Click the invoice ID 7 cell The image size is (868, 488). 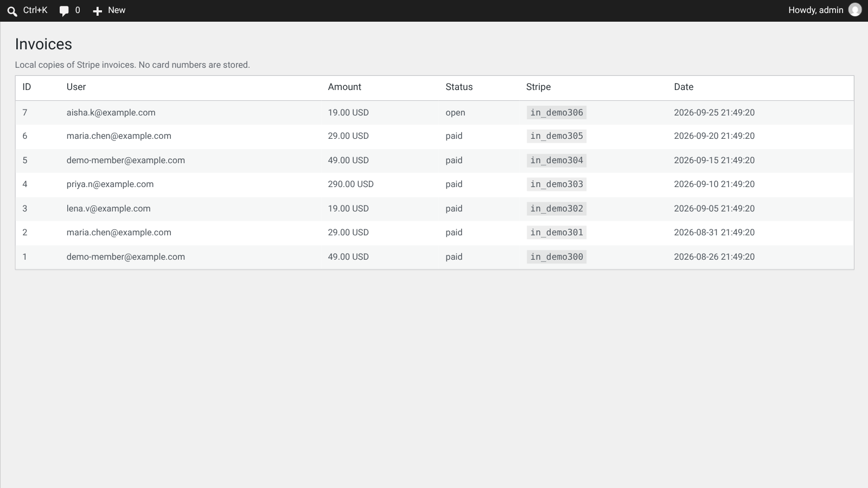tap(25, 113)
